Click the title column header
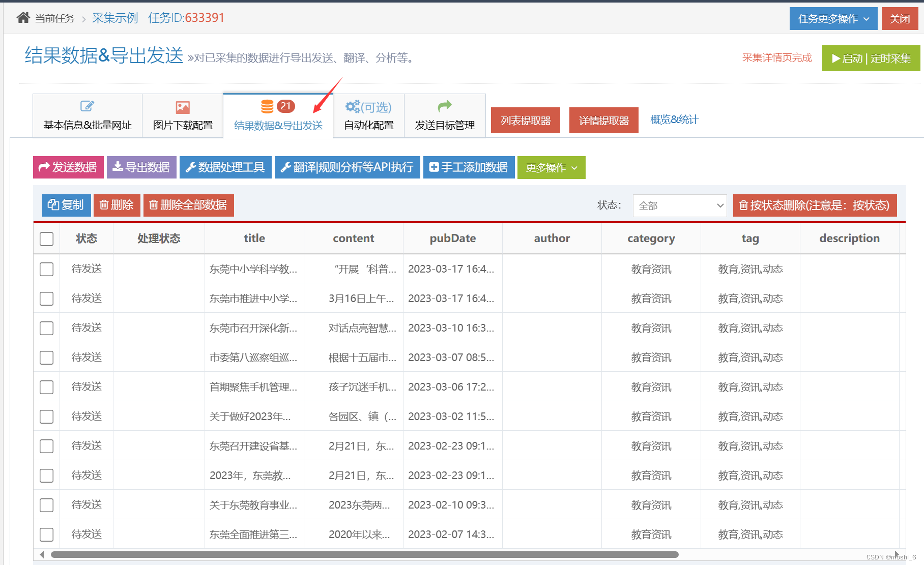This screenshot has height=565, width=924. (x=254, y=239)
